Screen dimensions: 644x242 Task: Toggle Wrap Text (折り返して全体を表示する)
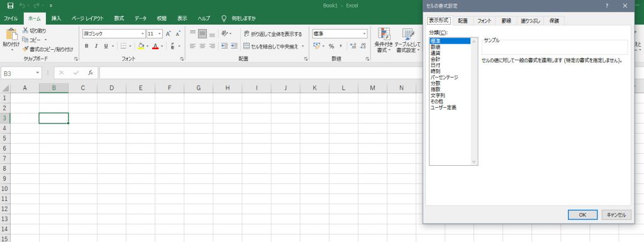point(273,34)
